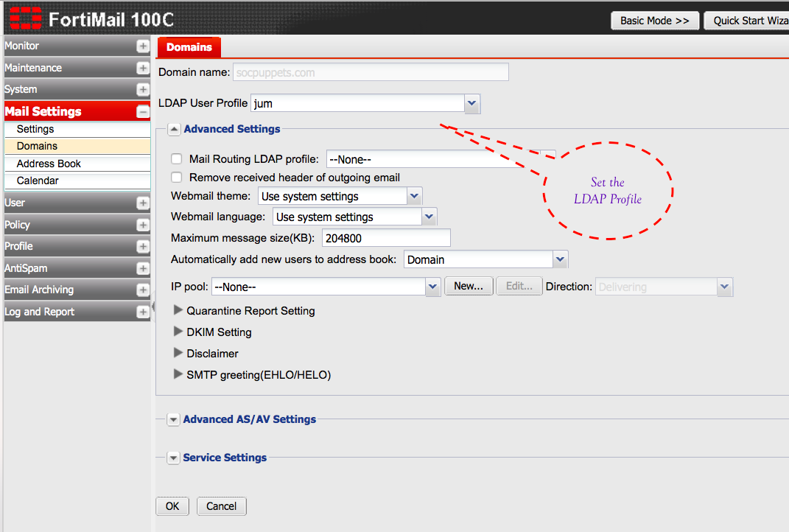Image resolution: width=789 pixels, height=532 pixels.
Task: Click the Edit... IP pool button
Action: click(x=519, y=286)
